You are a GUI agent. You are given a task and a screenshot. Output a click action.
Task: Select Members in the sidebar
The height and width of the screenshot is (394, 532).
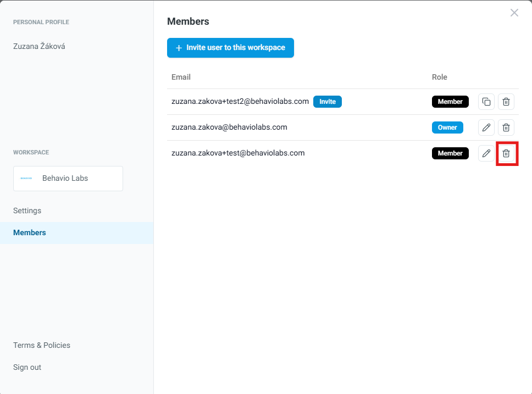click(30, 232)
